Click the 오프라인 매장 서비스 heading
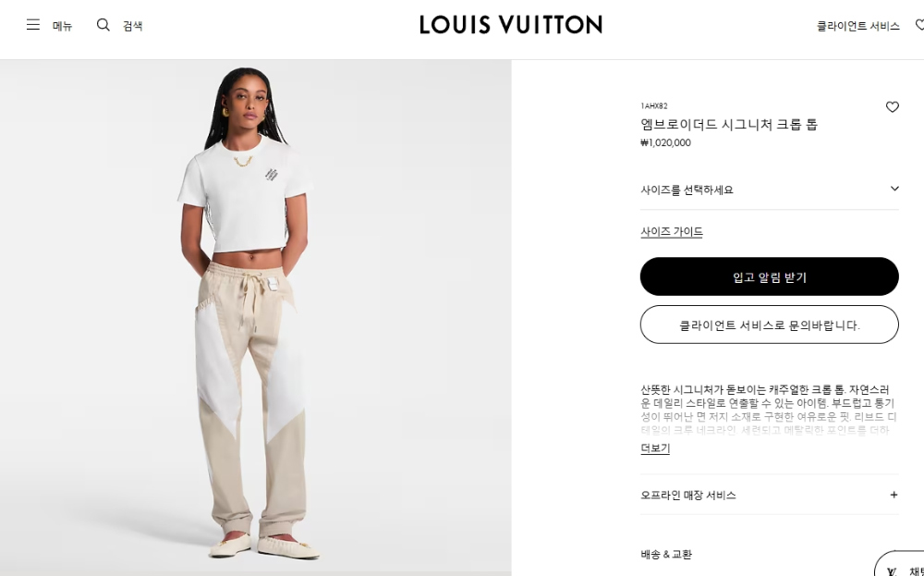 (x=687, y=496)
